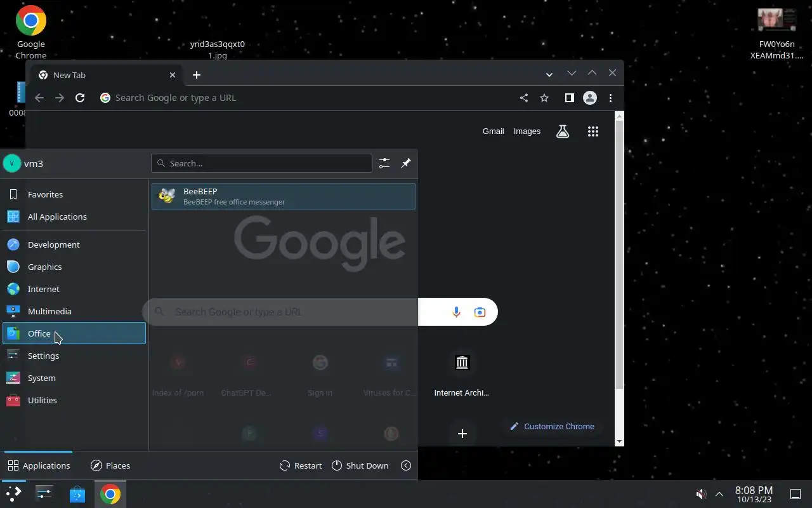The height and width of the screenshot is (508, 812).
Task: Click the muted volume tray icon
Action: click(701, 494)
